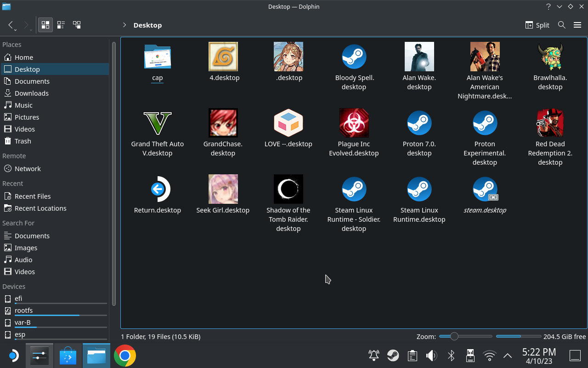This screenshot has width=588, height=368.
Task: Select the Grand Theft Auto V.desktop icon
Action: (x=158, y=123)
